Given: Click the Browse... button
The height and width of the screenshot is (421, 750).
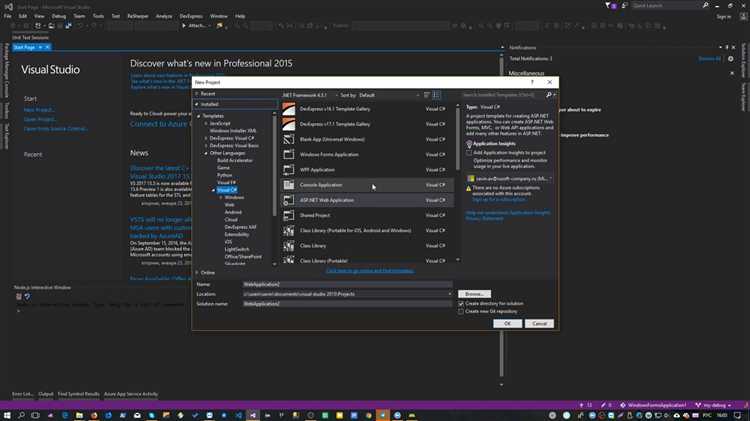Looking at the screenshot, I should pos(475,294).
